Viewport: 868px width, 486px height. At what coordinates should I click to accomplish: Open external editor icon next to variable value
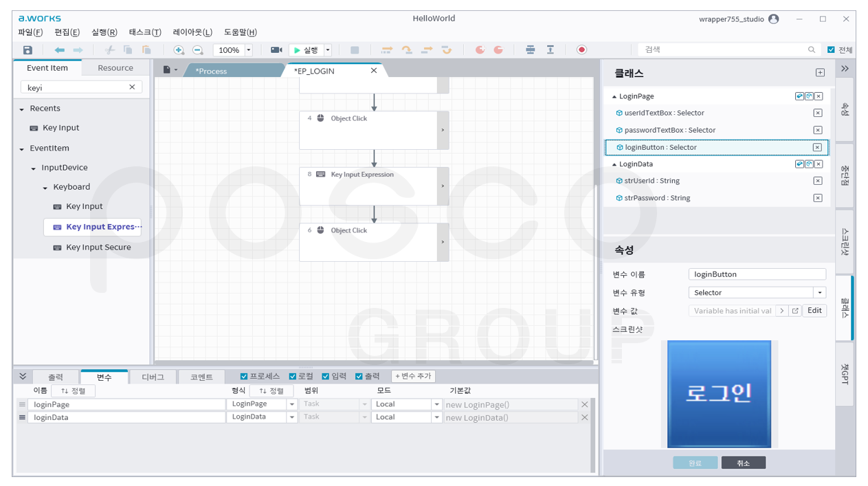[795, 311]
